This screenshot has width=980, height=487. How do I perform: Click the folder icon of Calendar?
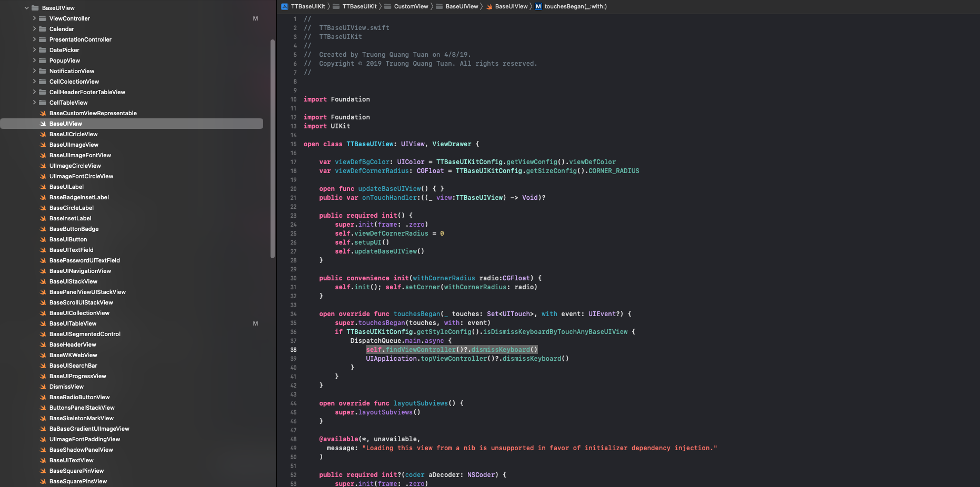tap(43, 29)
